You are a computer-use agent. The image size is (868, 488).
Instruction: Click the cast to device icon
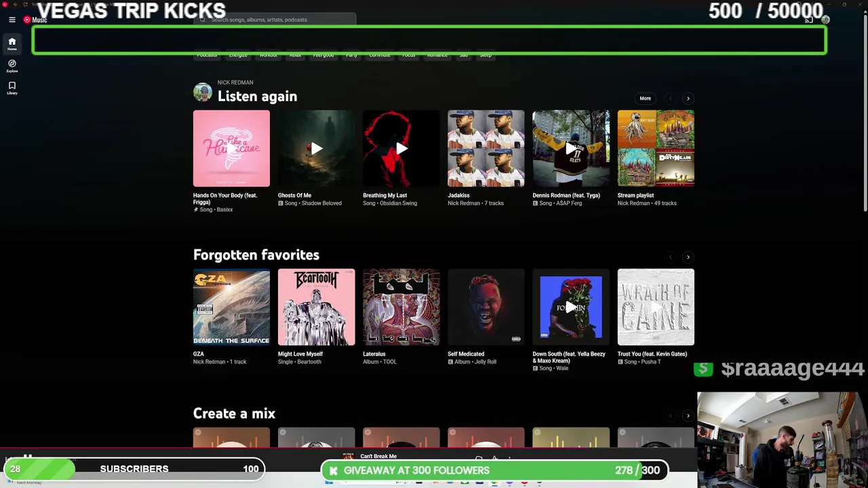pos(808,20)
